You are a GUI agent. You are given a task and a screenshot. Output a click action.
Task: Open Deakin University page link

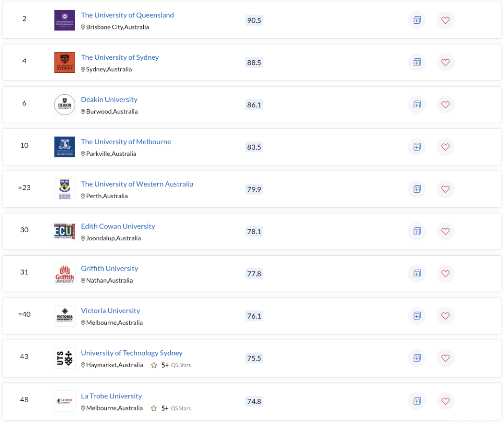coord(109,99)
